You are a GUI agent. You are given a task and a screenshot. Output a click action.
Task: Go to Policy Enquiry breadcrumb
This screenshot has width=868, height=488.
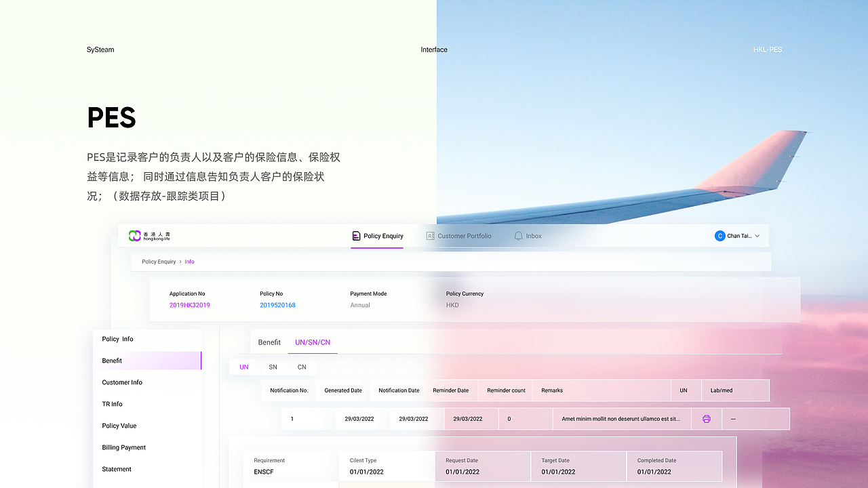click(x=159, y=262)
